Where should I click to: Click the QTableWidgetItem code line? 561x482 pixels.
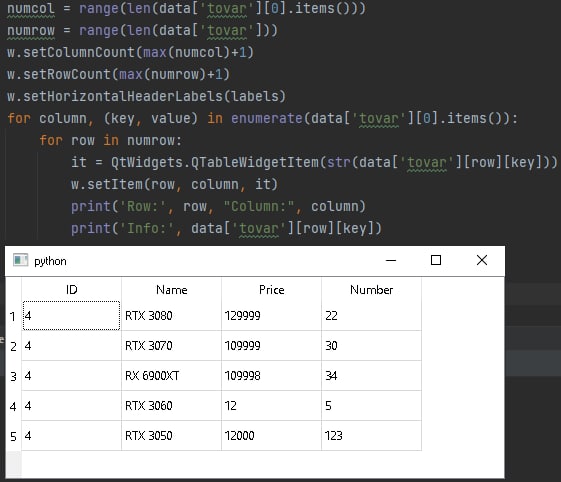pyautogui.click(x=314, y=162)
